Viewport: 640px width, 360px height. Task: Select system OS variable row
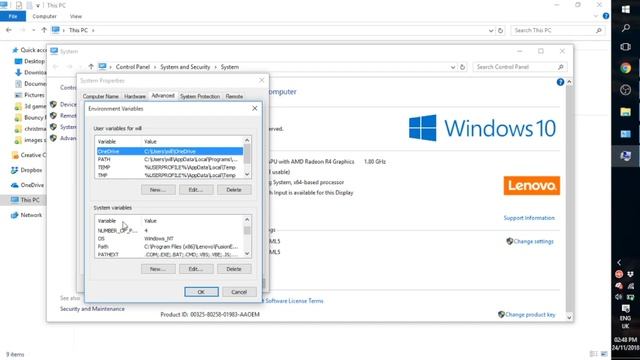170,238
